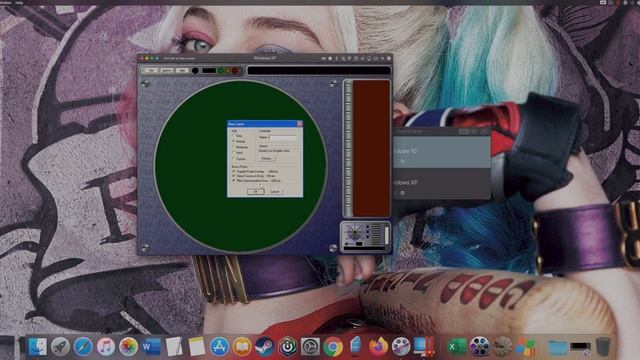
Task: Open Parallels Desktop from the dock
Action: (424, 347)
